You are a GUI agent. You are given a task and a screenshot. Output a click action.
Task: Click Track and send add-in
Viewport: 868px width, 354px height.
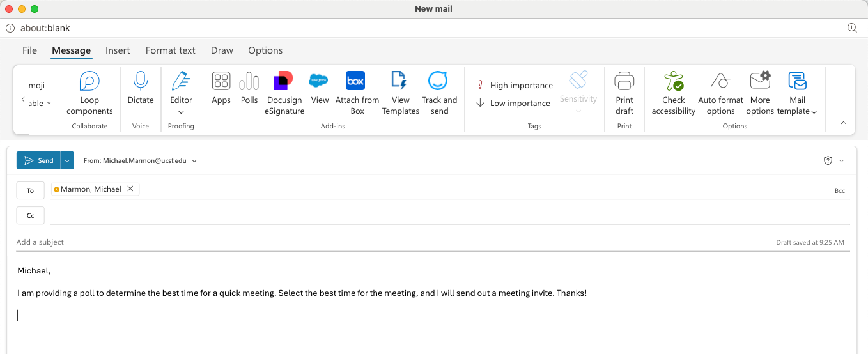coord(439,93)
